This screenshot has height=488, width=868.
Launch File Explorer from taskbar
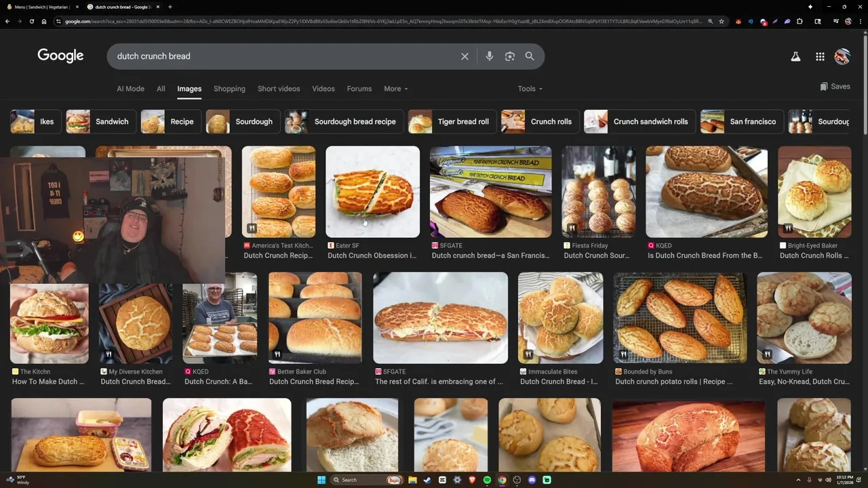click(x=412, y=480)
